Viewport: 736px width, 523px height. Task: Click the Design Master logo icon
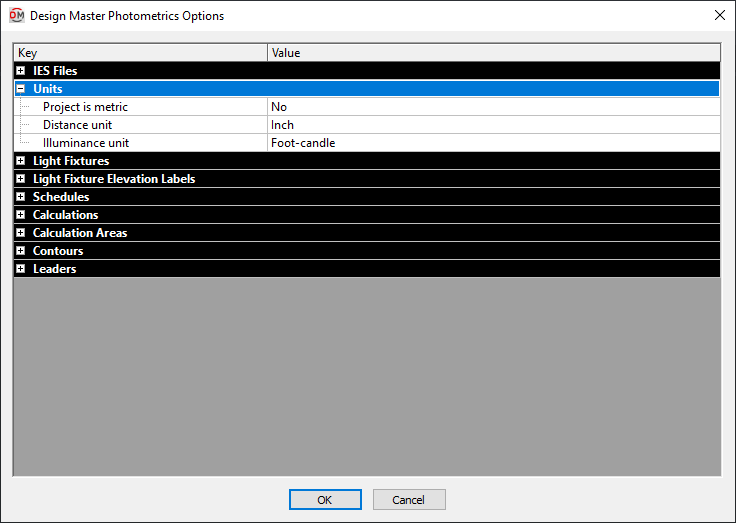pyautogui.click(x=16, y=15)
